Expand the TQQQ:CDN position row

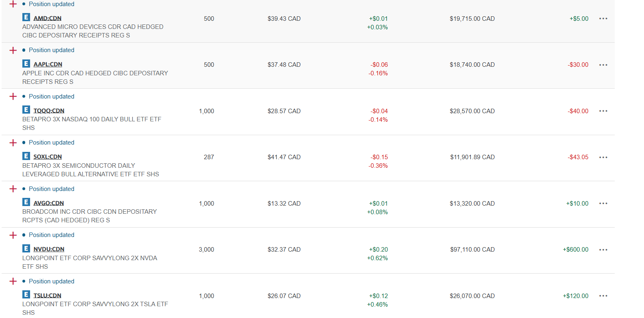(x=13, y=96)
